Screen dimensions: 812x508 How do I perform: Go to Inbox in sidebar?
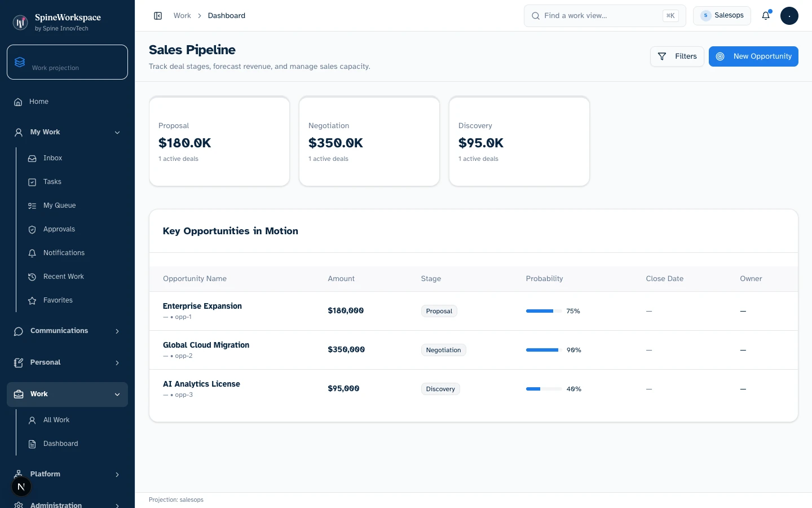pyautogui.click(x=74, y=158)
